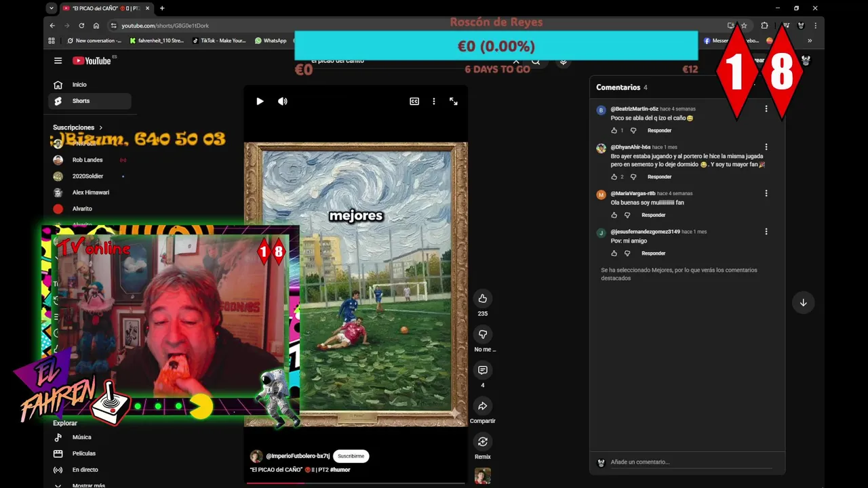868x488 pixels.
Task: Like @BeatrizMartin-o5z's comment
Action: tap(614, 130)
